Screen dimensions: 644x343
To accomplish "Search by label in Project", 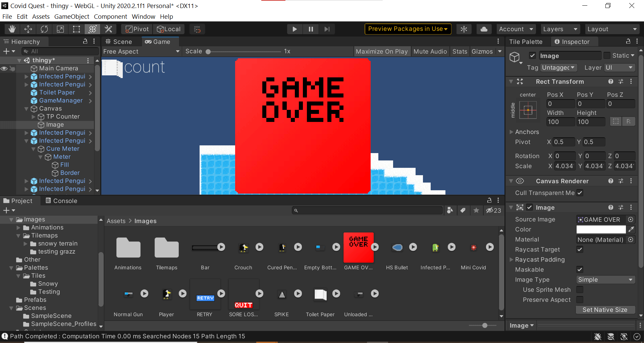I will (x=463, y=210).
